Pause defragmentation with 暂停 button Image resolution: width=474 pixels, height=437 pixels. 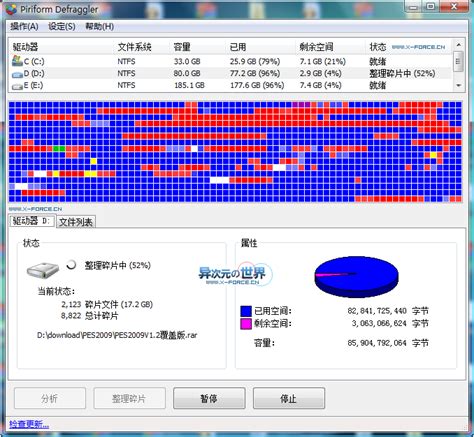(x=209, y=398)
